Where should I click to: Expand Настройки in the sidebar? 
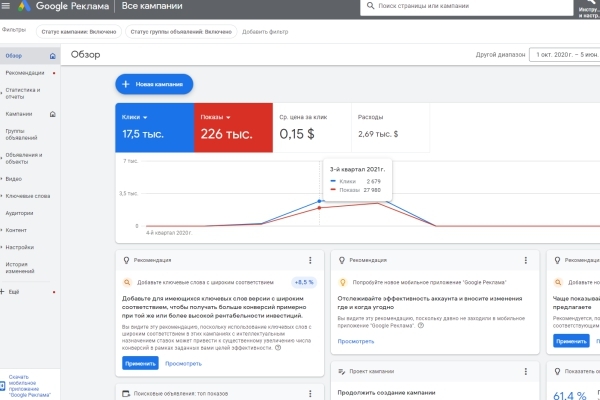tap(20, 246)
